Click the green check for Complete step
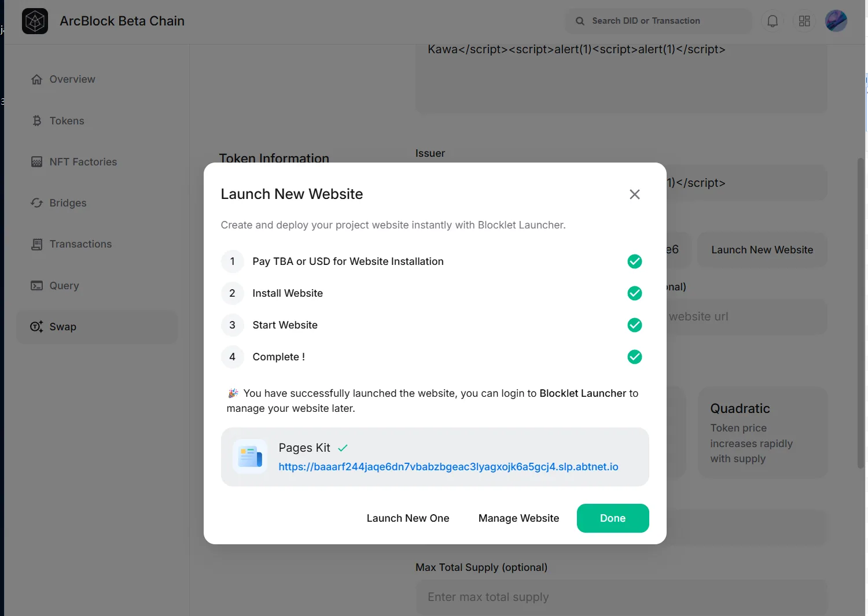This screenshot has height=616, width=868. tap(635, 357)
